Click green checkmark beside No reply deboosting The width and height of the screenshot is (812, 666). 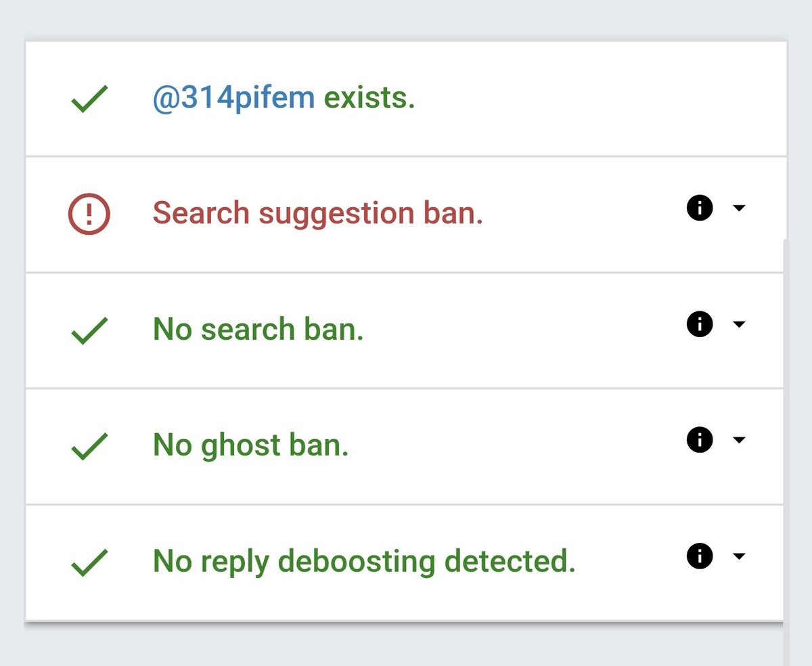coord(89,563)
